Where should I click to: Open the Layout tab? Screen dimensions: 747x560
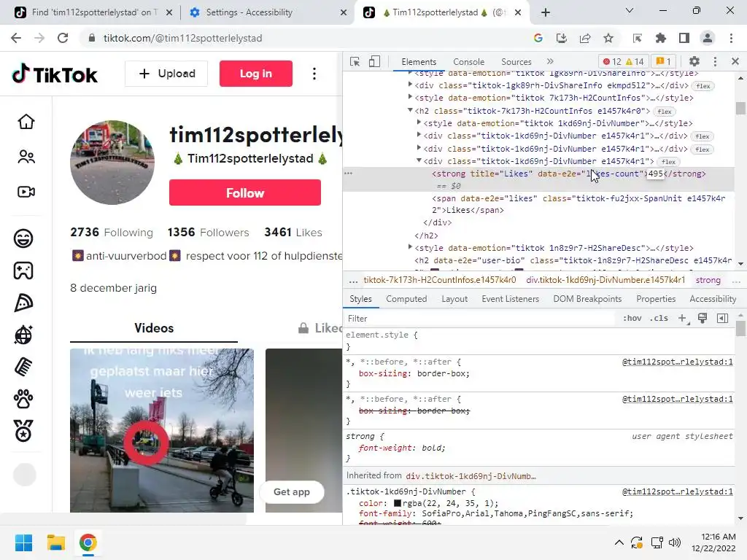[454, 299]
